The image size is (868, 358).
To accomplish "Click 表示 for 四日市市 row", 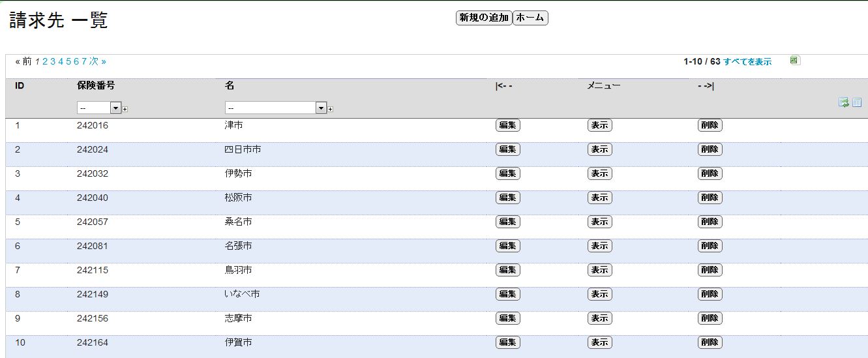I will (x=600, y=149).
